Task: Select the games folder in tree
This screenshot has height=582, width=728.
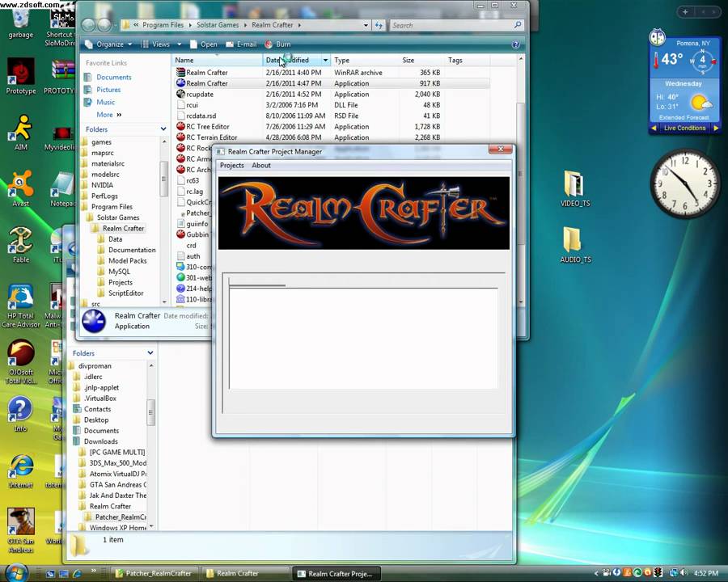Action: [101, 142]
